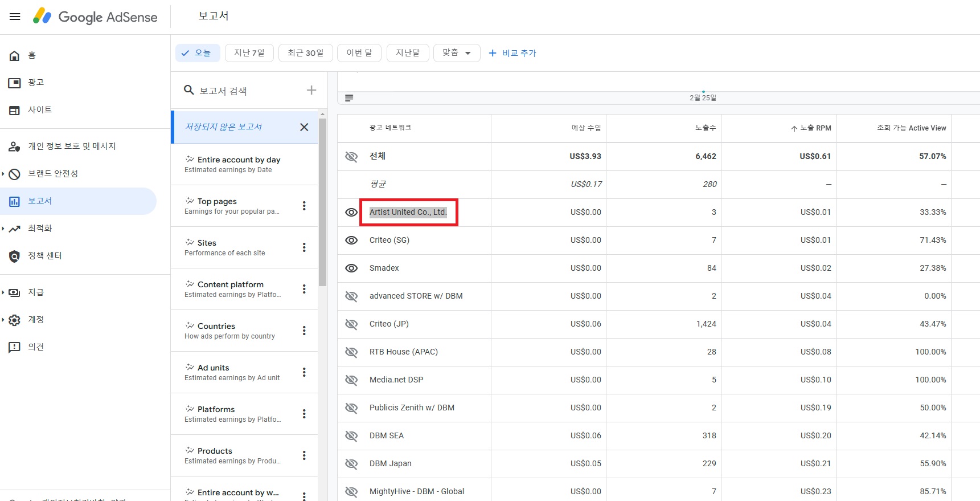Toggle visibility of DBM Japan row

click(x=351, y=463)
